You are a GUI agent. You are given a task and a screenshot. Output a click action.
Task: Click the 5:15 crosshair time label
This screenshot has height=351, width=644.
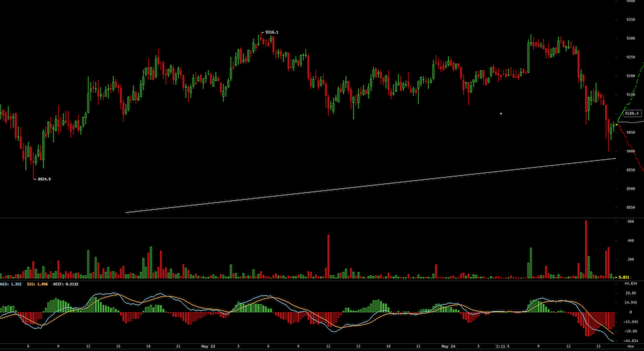(x=500, y=347)
